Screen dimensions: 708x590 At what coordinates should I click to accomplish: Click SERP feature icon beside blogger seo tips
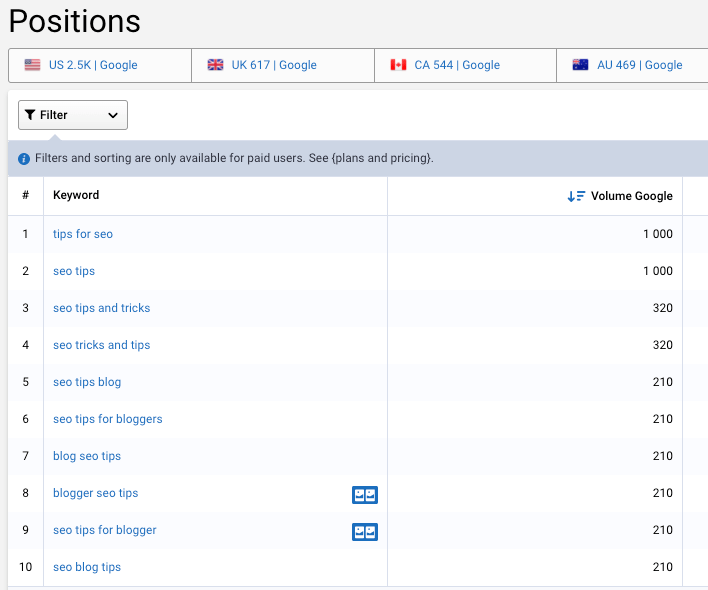click(x=365, y=495)
